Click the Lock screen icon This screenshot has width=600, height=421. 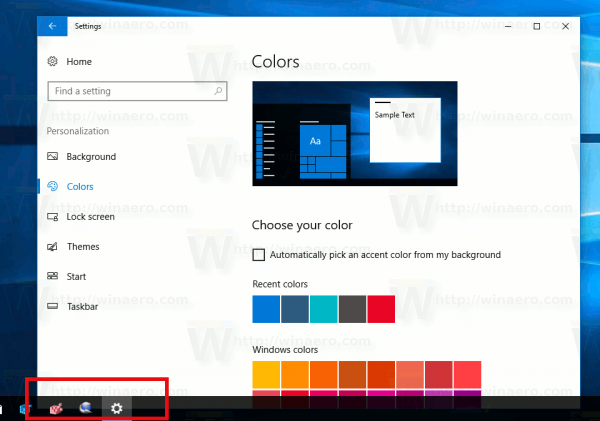point(52,217)
